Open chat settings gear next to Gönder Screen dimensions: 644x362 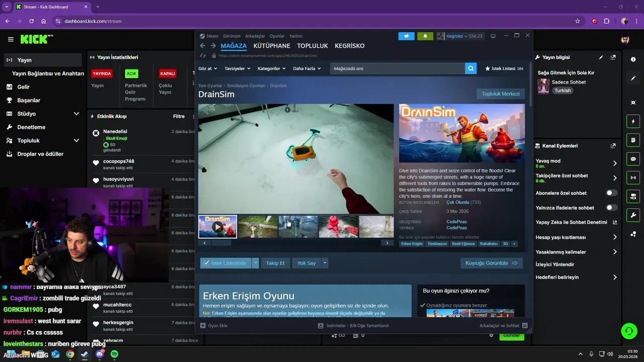(492, 335)
